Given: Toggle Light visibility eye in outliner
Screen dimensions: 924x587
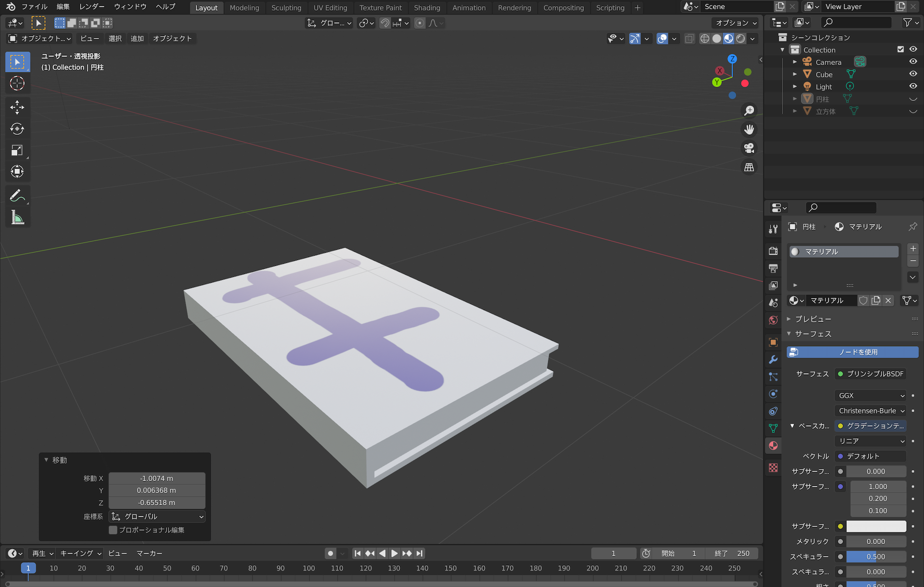Looking at the screenshot, I should (x=913, y=86).
